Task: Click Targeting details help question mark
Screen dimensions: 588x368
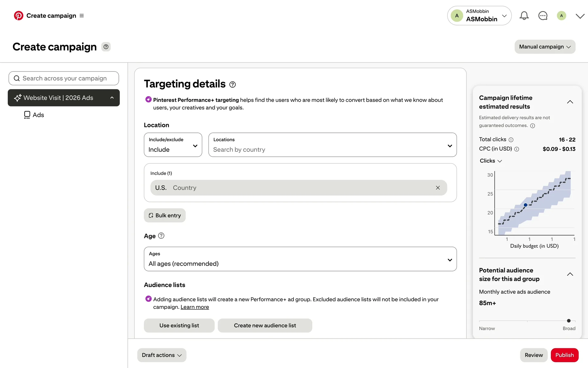Action: click(232, 85)
